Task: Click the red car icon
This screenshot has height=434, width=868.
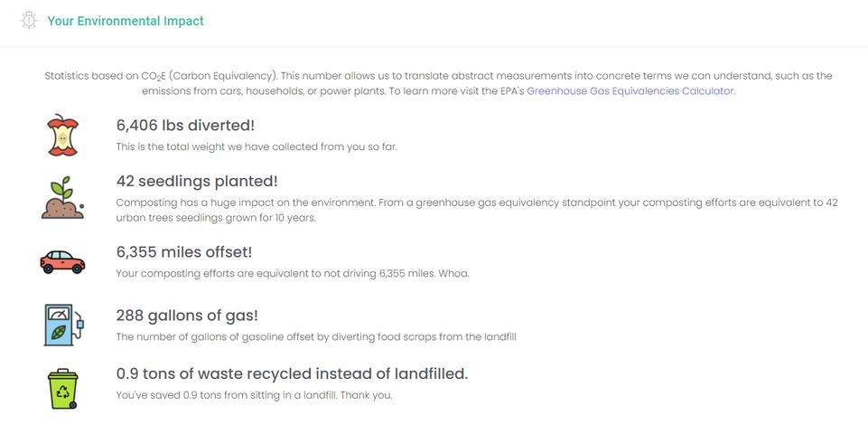Action: coord(62,262)
